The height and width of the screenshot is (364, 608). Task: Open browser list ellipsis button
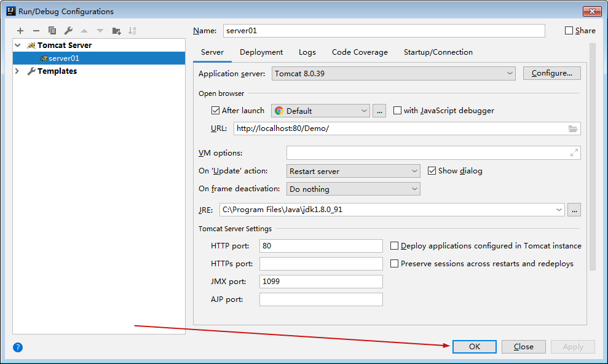pos(379,111)
